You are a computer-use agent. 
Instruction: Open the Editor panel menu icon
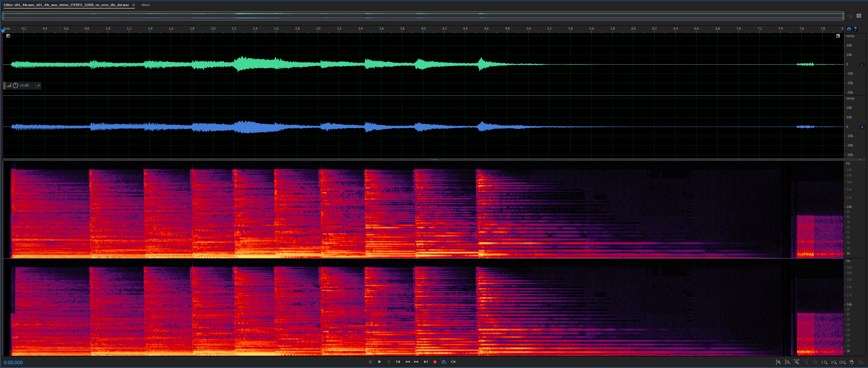133,5
